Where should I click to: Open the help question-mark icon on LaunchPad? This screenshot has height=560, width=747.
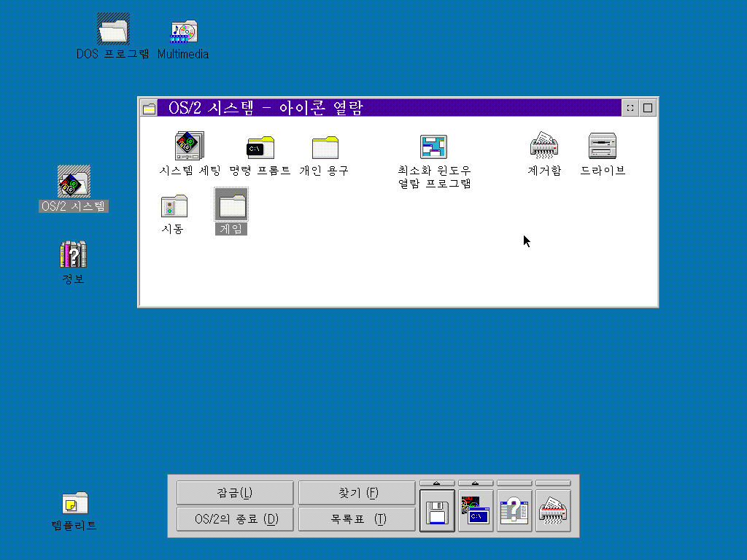pyautogui.click(x=514, y=510)
